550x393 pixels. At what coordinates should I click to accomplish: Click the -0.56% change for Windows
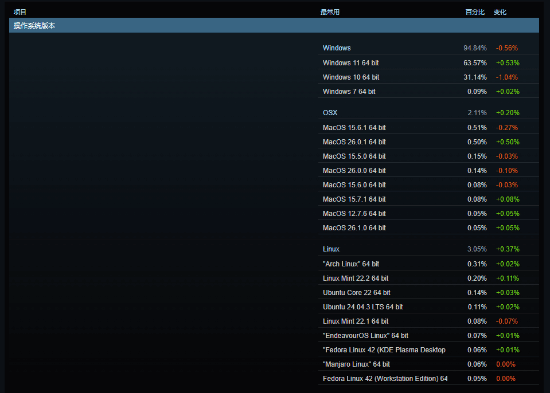coord(507,48)
